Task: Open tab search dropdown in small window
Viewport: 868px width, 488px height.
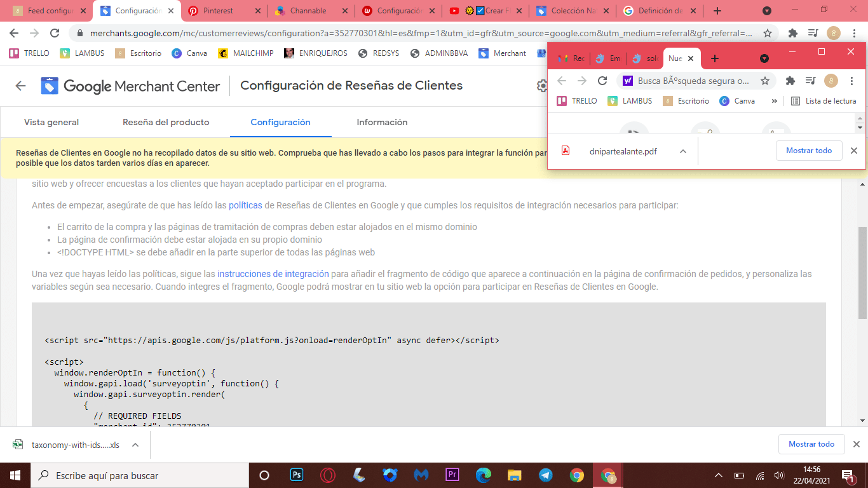Action: [x=764, y=58]
